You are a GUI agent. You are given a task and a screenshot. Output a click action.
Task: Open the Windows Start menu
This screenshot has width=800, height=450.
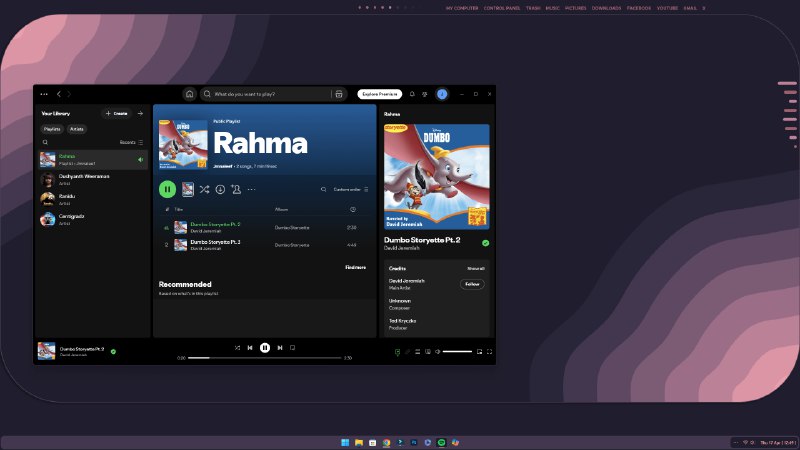pos(345,442)
